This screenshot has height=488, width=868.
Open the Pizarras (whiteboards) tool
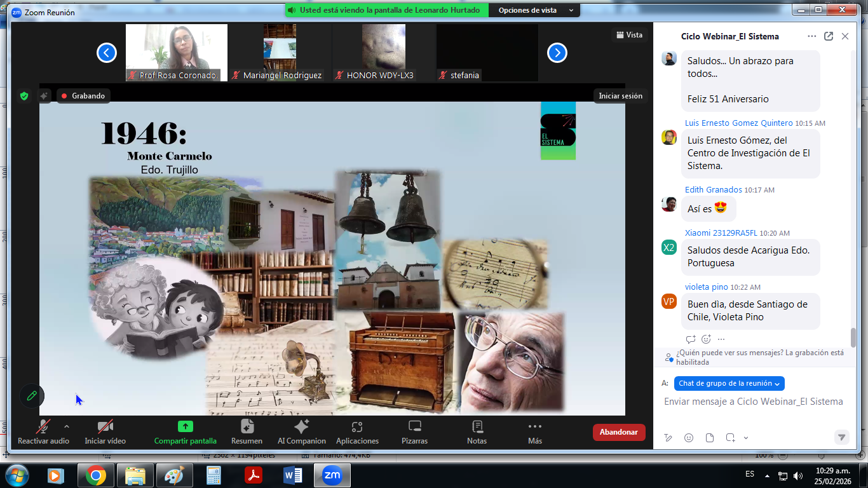pos(414,432)
